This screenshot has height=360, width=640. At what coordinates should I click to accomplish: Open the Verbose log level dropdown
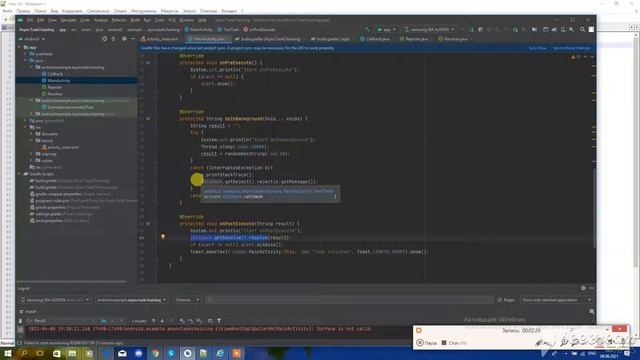point(187,300)
